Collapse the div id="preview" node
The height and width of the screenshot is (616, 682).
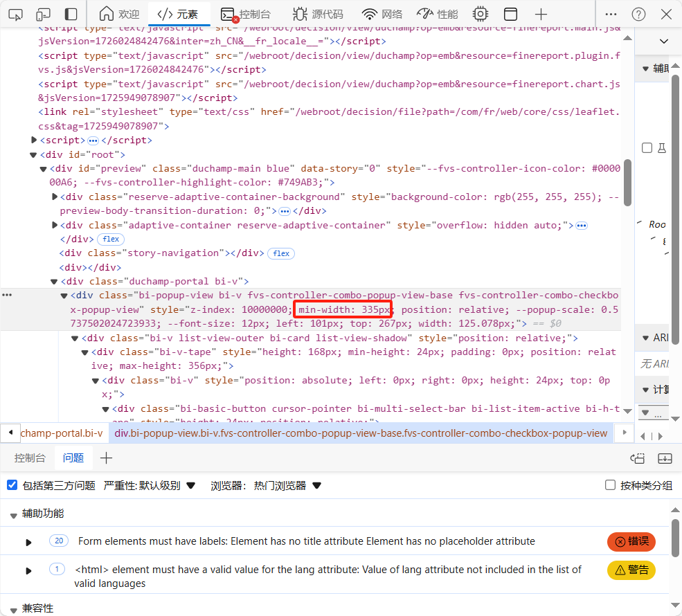pyautogui.click(x=43, y=169)
